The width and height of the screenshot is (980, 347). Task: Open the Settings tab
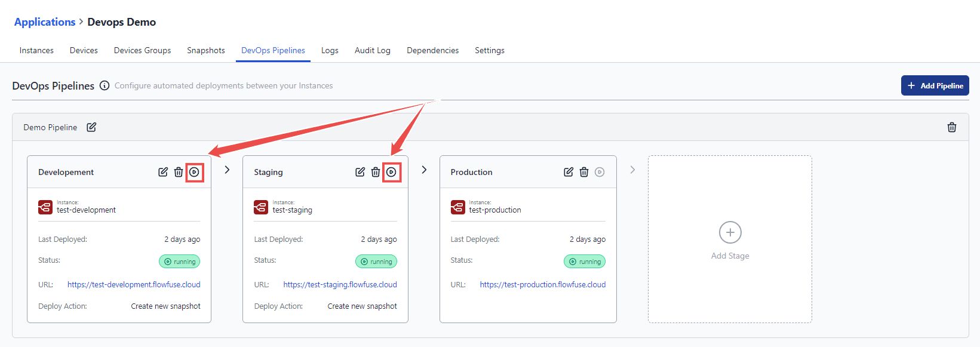[490, 50]
